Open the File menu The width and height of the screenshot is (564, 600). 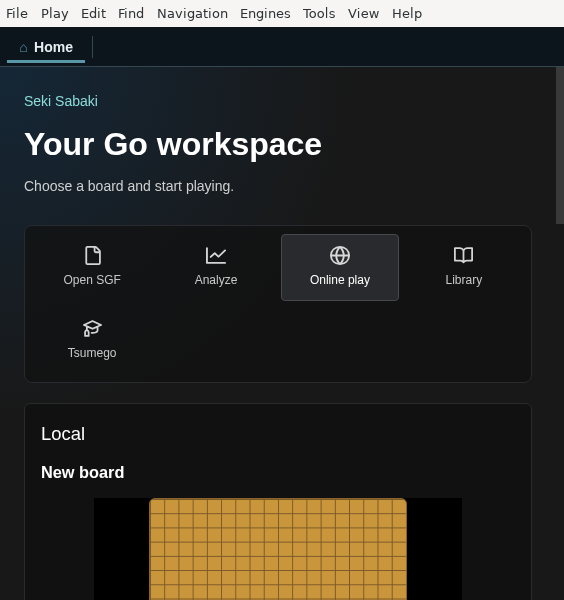point(17,13)
